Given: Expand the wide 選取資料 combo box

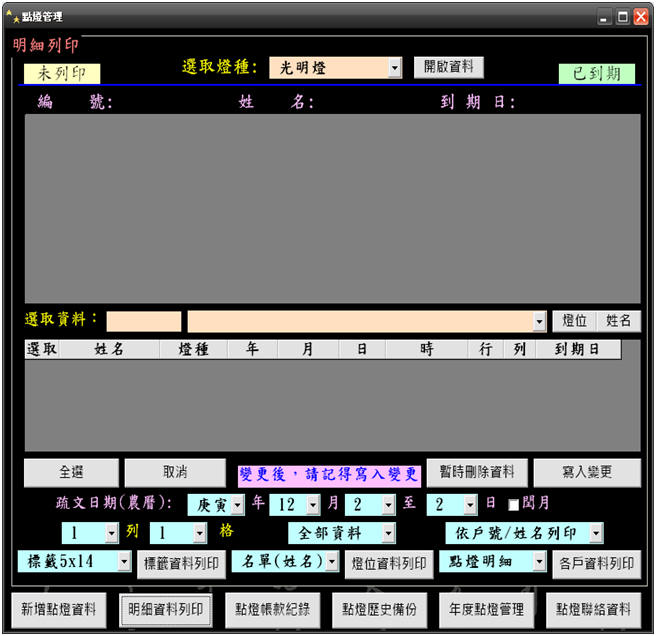Looking at the screenshot, I should pos(539,321).
